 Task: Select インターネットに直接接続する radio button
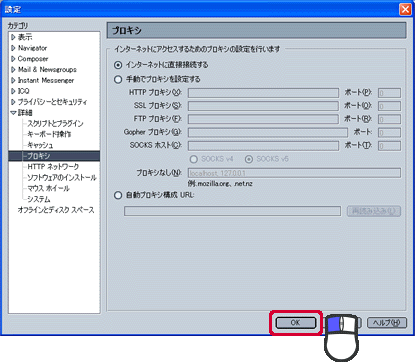118,65
